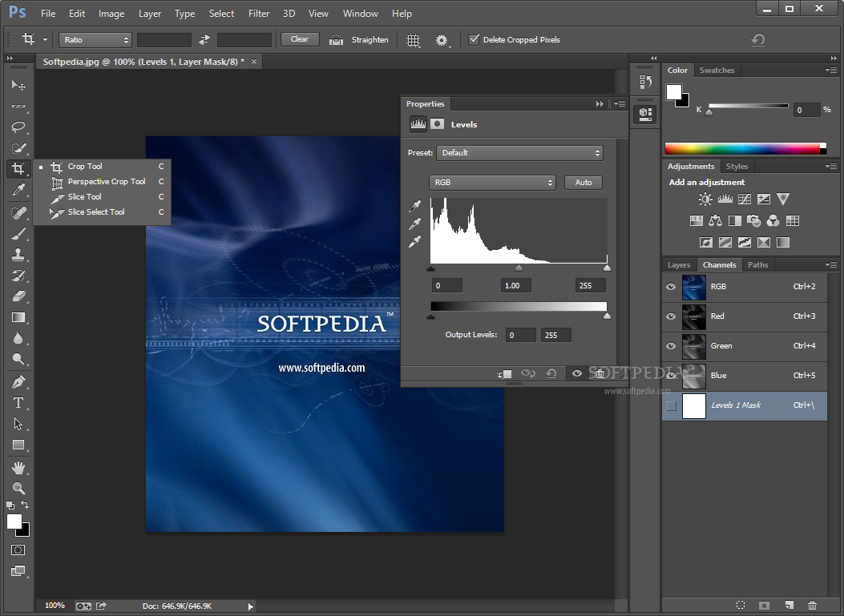This screenshot has width=844, height=616.
Task: Swap crop width and height
Action: (x=204, y=40)
